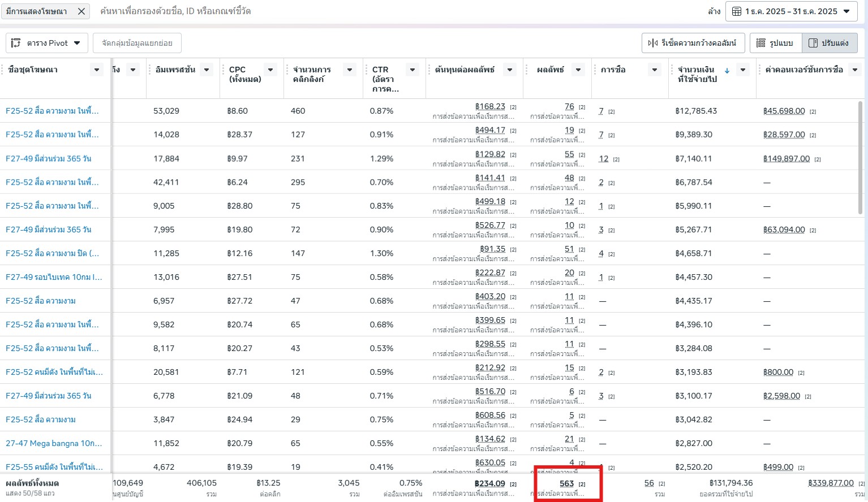
Task: Open ชื่อชุดโฆษณา column menu arrow
Action: pyautogui.click(x=97, y=70)
